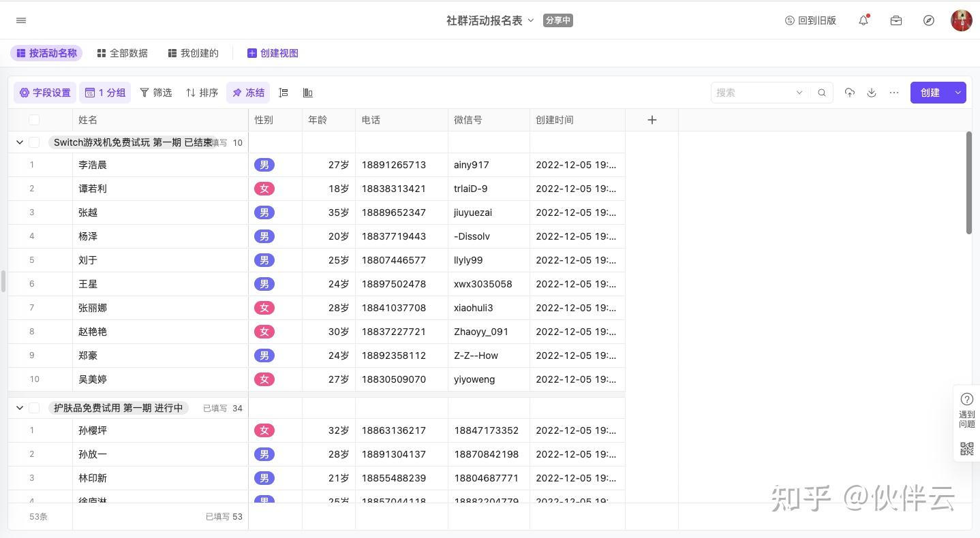The width and height of the screenshot is (980, 538).
Task: Open the bar chart statistics icon
Action: coord(308,93)
